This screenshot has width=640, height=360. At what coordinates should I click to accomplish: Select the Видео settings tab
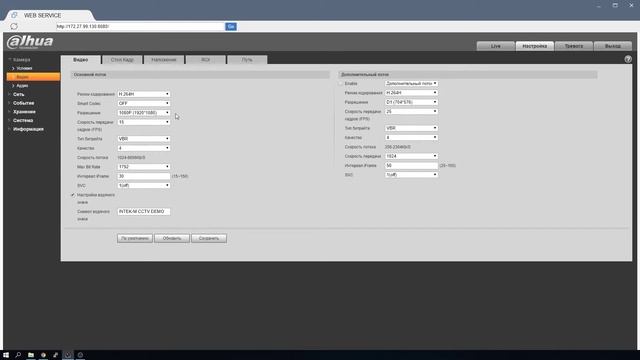81,60
